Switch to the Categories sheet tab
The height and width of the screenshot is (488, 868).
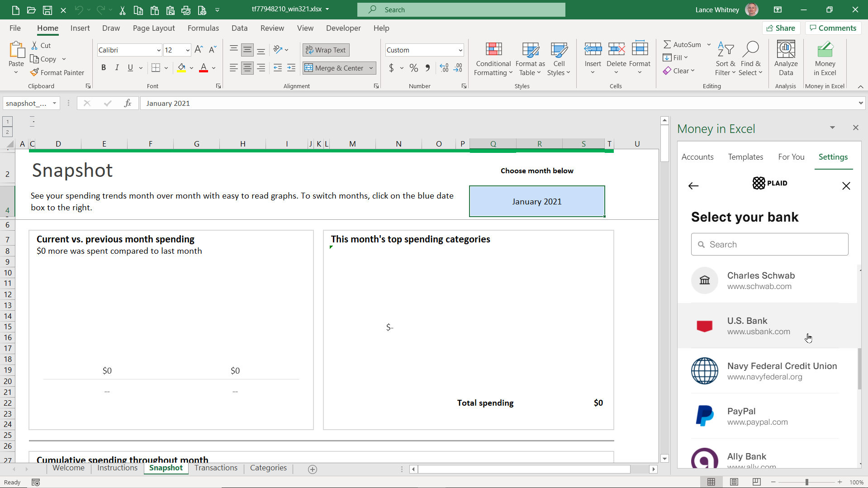[268, 468]
